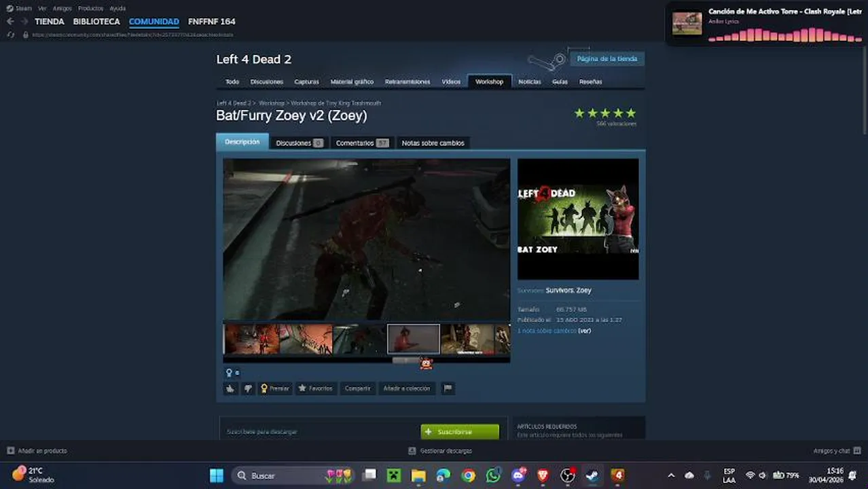Viewport: 868px width, 489px height.
Task: Open the Guías hub tab
Action: point(560,81)
